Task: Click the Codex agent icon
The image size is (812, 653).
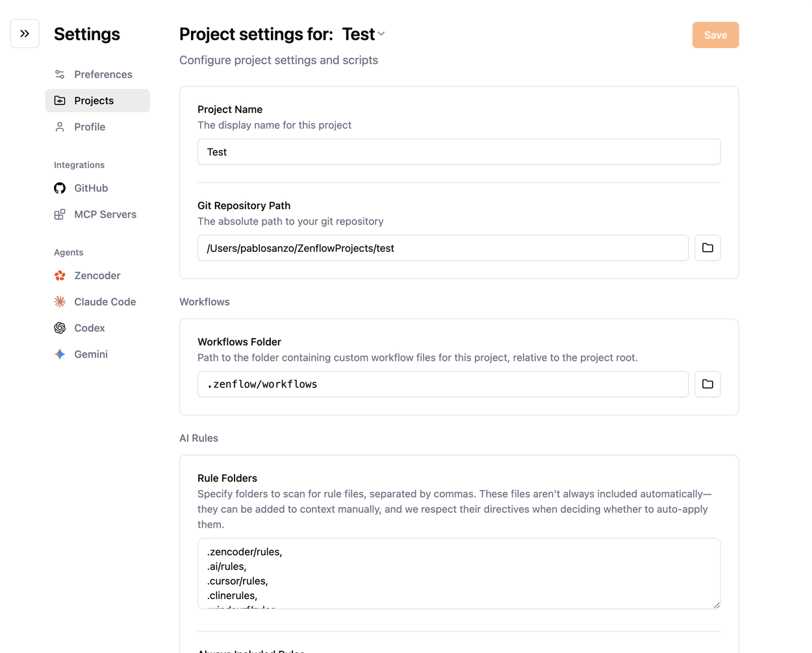Action: (x=59, y=328)
